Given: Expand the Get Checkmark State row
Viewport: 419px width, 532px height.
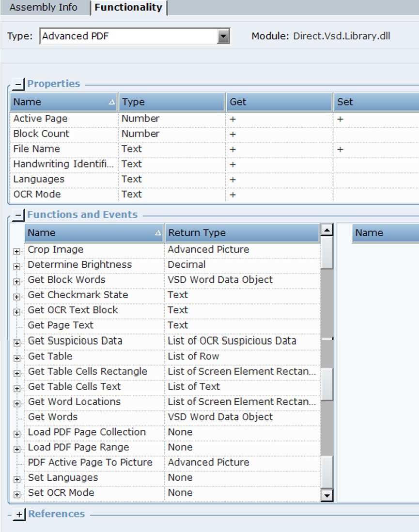Looking at the screenshot, I should pos(17,296).
